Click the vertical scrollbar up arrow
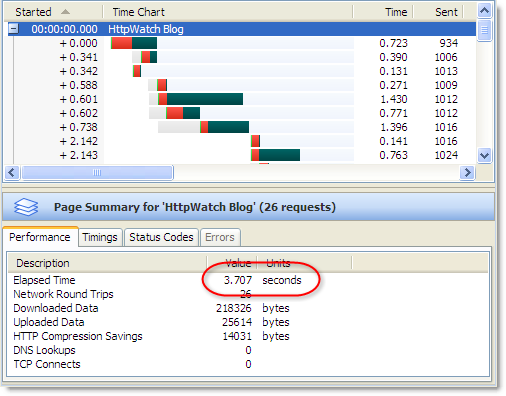 pyautogui.click(x=484, y=11)
